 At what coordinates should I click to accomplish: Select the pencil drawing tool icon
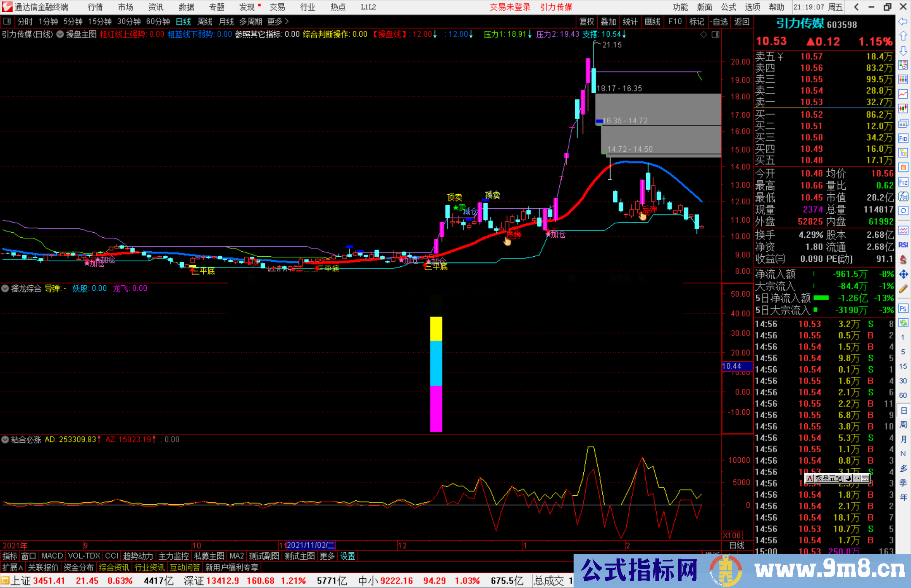tap(903, 289)
